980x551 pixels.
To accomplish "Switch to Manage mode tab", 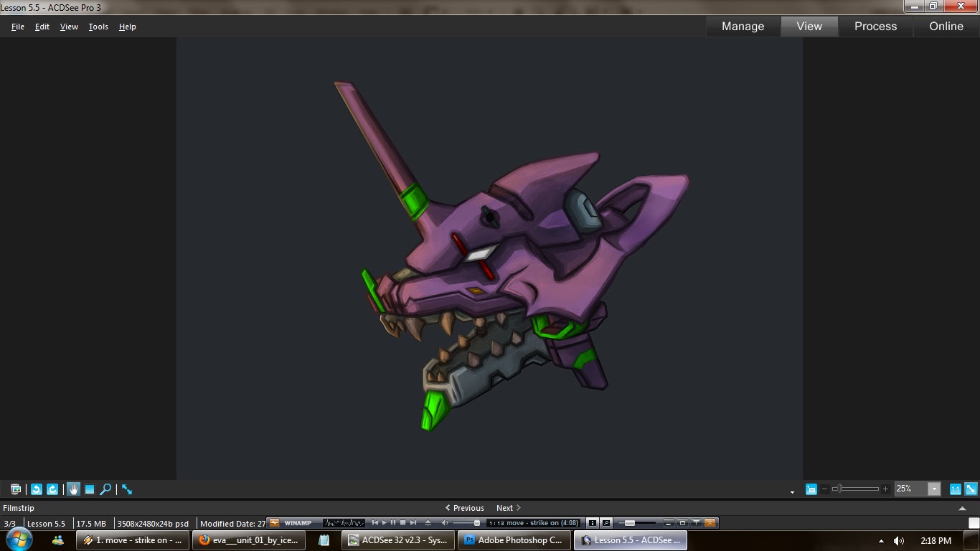I will click(743, 26).
